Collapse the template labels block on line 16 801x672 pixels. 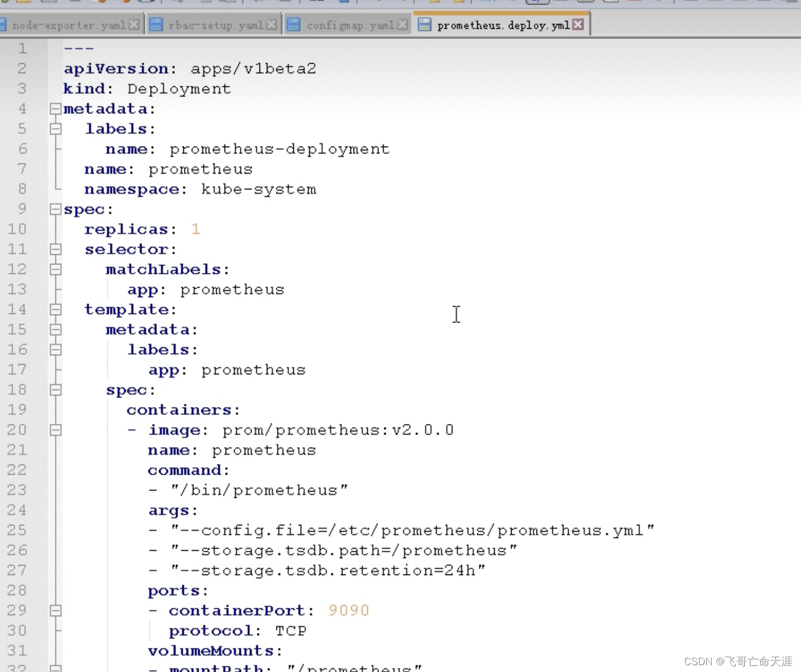click(55, 350)
